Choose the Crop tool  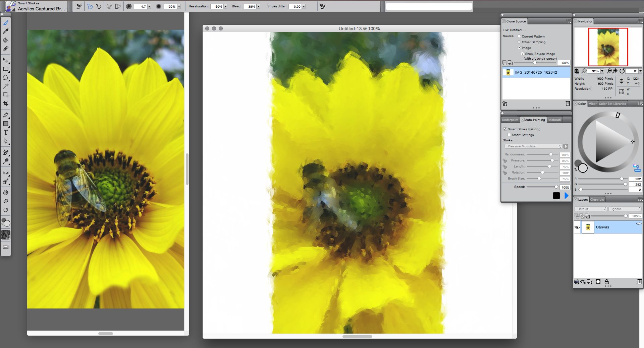tap(6, 103)
